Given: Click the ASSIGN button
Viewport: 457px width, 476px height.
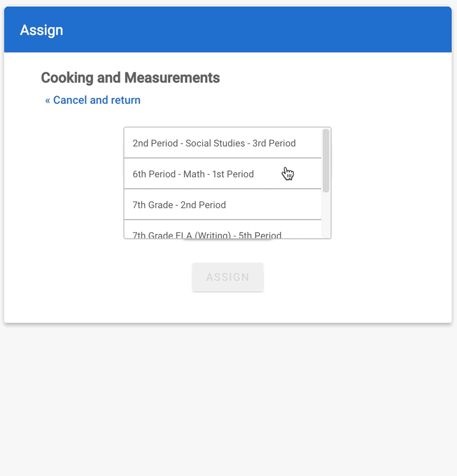Looking at the screenshot, I should coord(227,277).
